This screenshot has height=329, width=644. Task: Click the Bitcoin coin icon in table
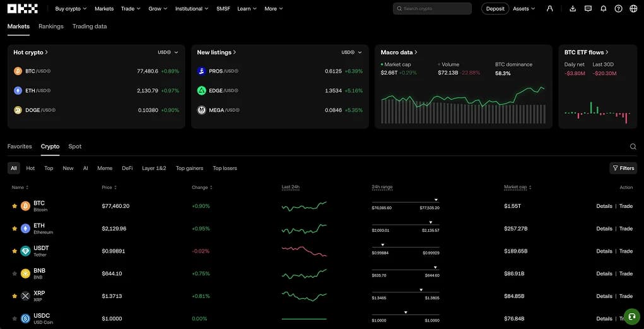pos(25,206)
